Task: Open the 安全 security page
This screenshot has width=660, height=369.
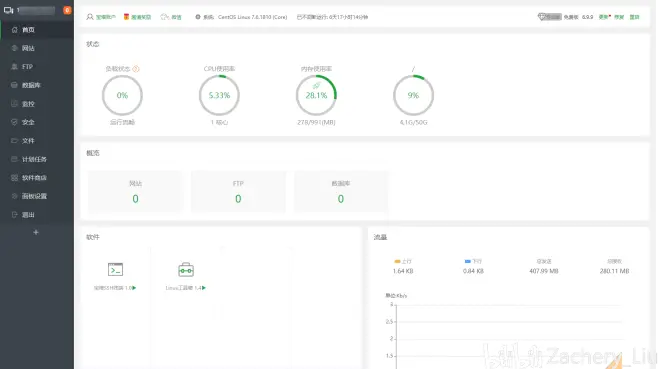Action: (37, 122)
